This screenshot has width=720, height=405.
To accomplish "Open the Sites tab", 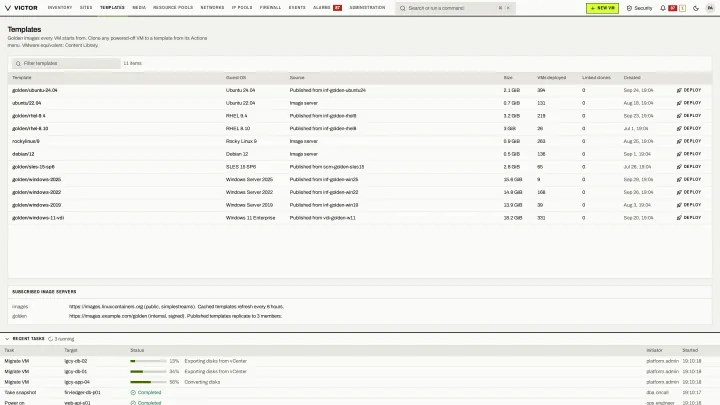I will (86, 8).
